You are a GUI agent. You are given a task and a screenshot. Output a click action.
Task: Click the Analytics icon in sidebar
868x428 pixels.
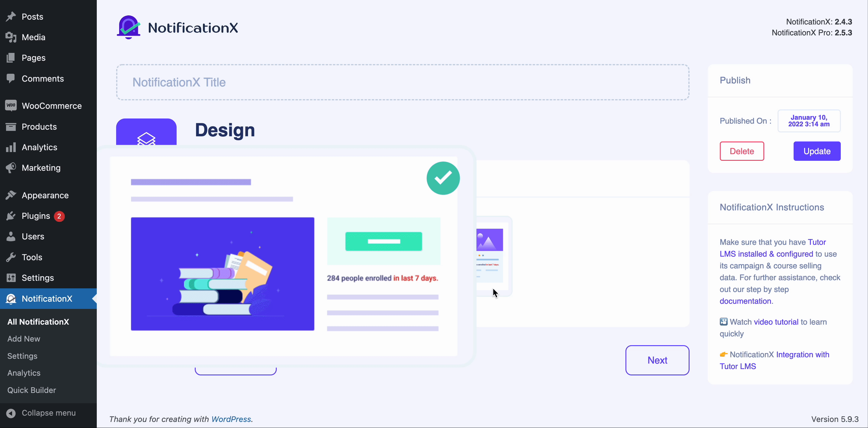(10, 147)
